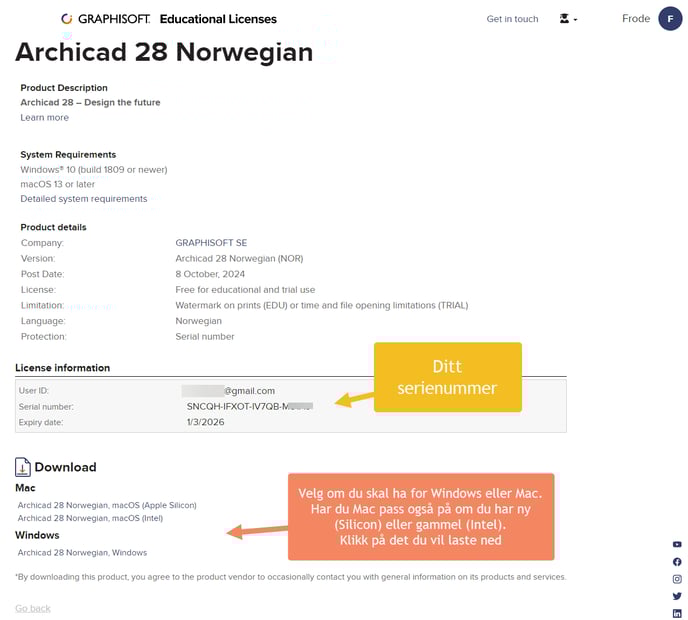This screenshot has height=620, width=688.
Task: Open the Instagram social icon
Action: tap(677, 579)
